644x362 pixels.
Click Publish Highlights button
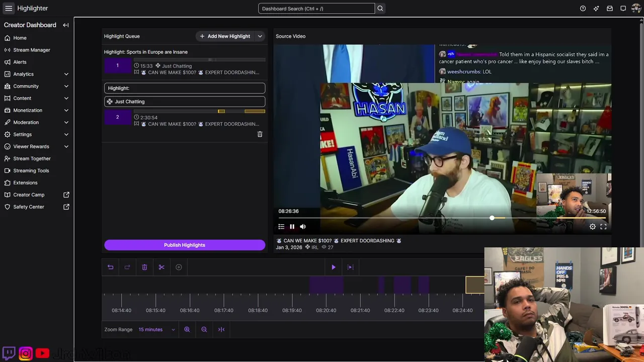point(185,245)
